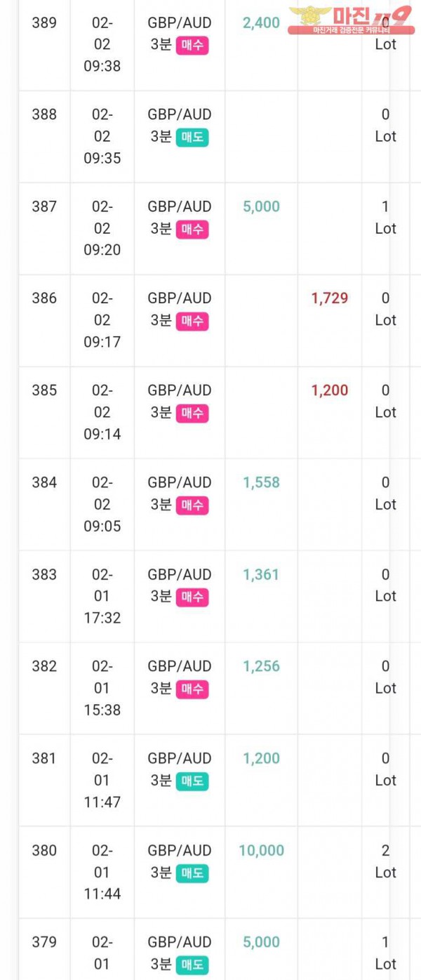The width and height of the screenshot is (421, 980).
Task: Click the 매수 badge in row 386
Action: pos(192,322)
